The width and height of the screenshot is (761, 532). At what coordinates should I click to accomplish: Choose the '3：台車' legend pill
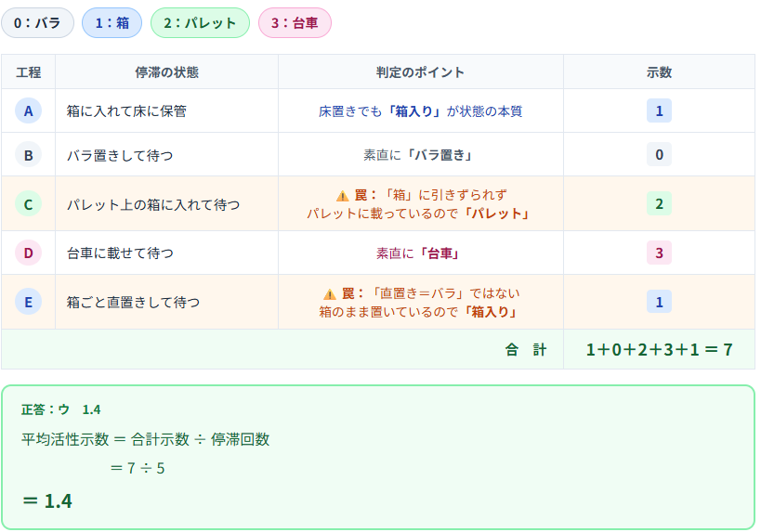(x=295, y=23)
